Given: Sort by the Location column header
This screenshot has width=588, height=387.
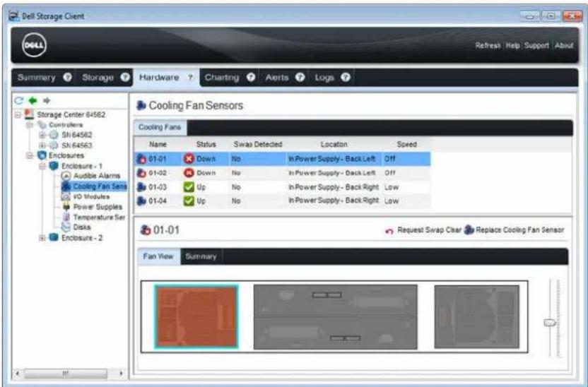Looking at the screenshot, I should (x=334, y=144).
